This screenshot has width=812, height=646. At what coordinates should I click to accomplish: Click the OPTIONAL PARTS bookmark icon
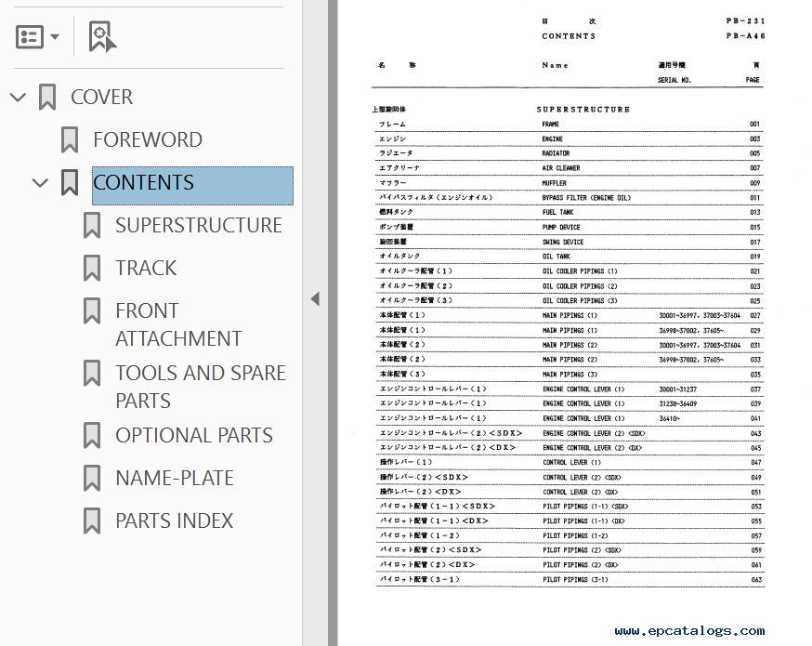[x=92, y=435]
